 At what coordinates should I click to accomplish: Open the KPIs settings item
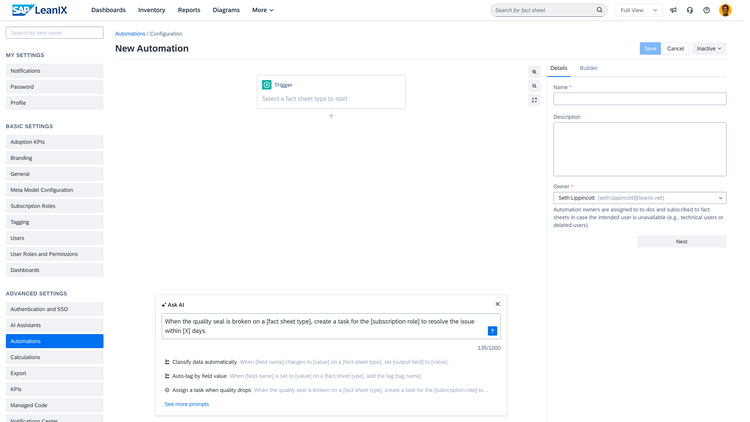tap(55, 389)
